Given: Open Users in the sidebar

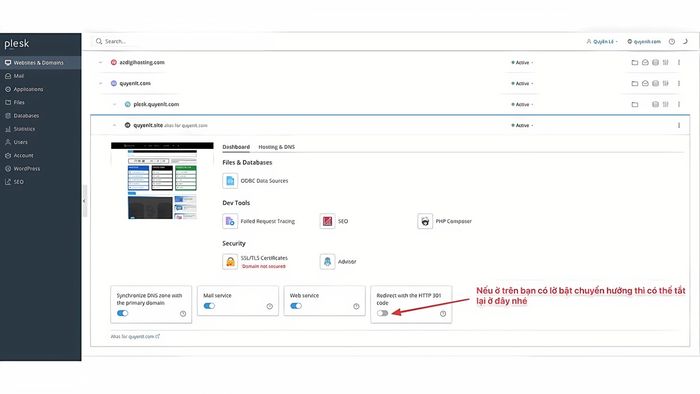Looking at the screenshot, I should point(41,142).
